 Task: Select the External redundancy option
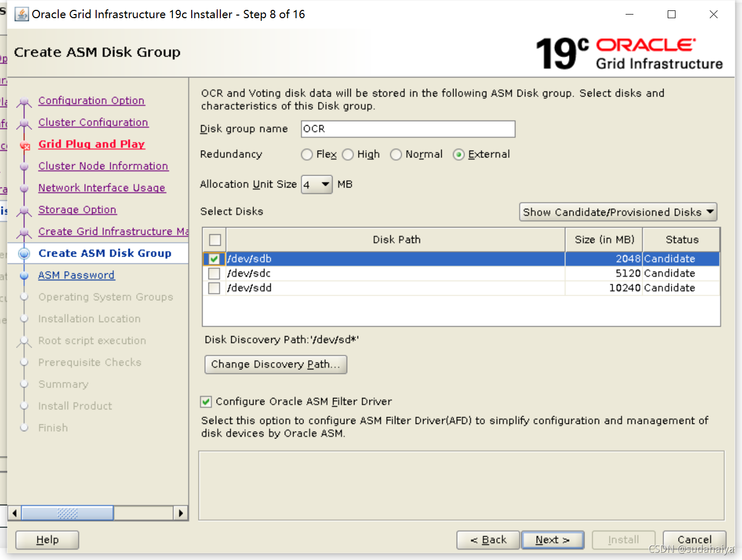pos(458,154)
